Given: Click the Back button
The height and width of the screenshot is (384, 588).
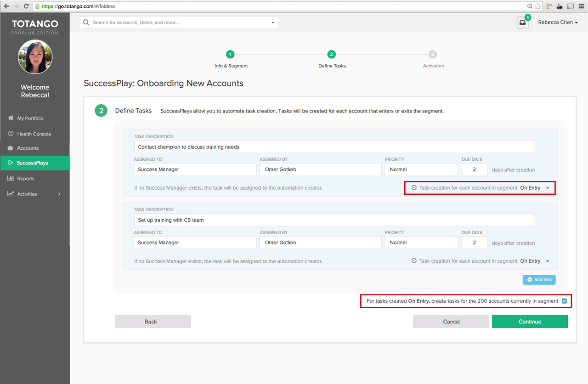Looking at the screenshot, I should 153,322.
